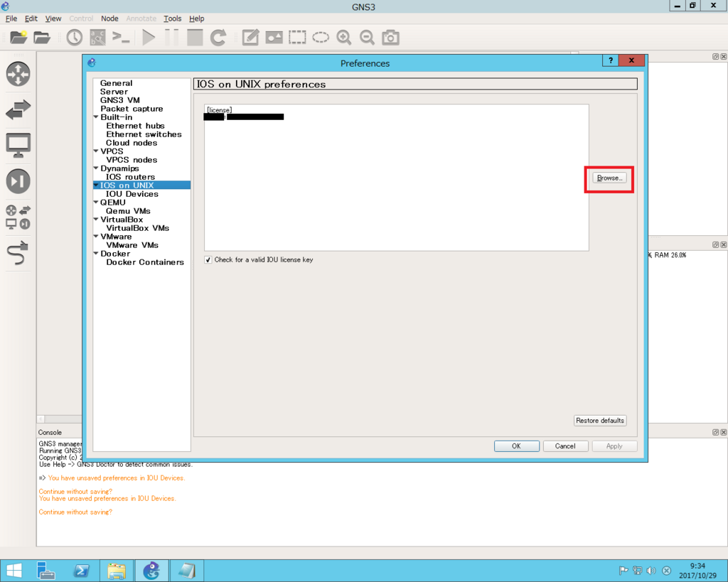Image resolution: width=728 pixels, height=582 pixels.
Task: Open console to all devices icon
Action: [121, 37]
